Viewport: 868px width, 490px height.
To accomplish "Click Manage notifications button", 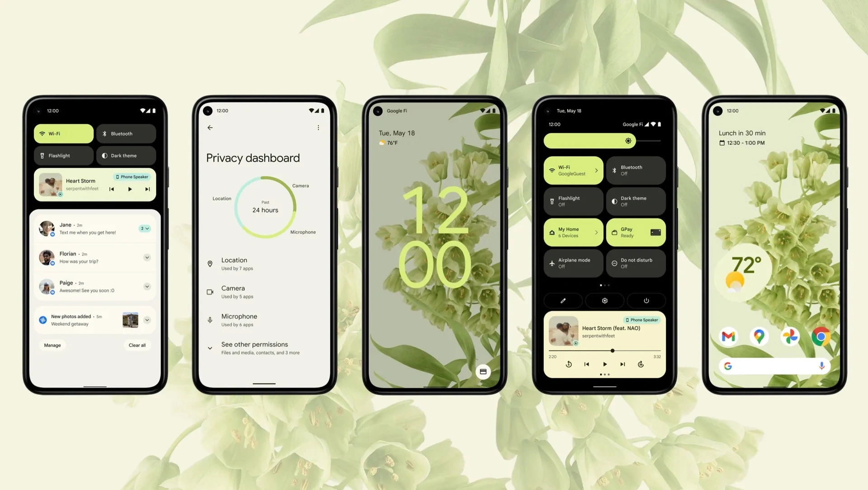I will 52,344.
